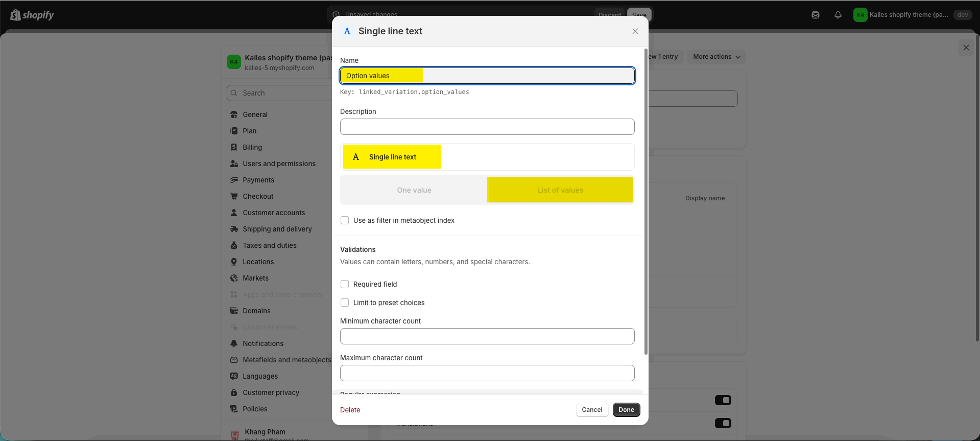Open the Shopify sidekick icon in top bar
Image resolution: width=980 pixels, height=441 pixels.
coord(815,15)
